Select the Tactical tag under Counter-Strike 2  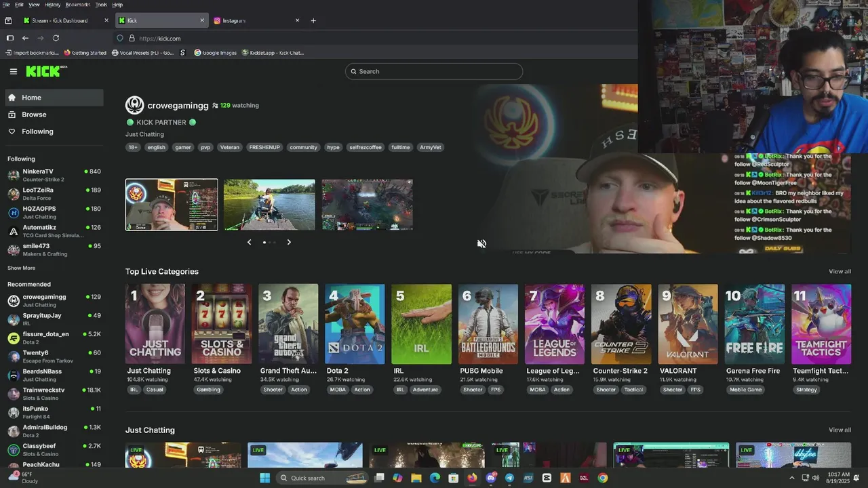click(633, 390)
